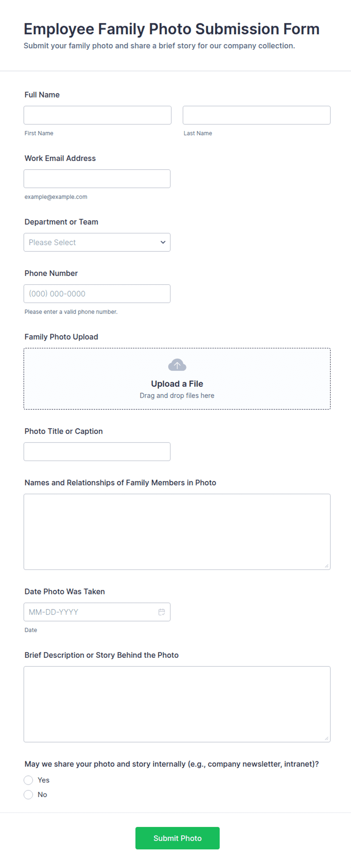Open the Department or Team dropdown
This screenshot has width=351, height=868.
[x=97, y=242]
